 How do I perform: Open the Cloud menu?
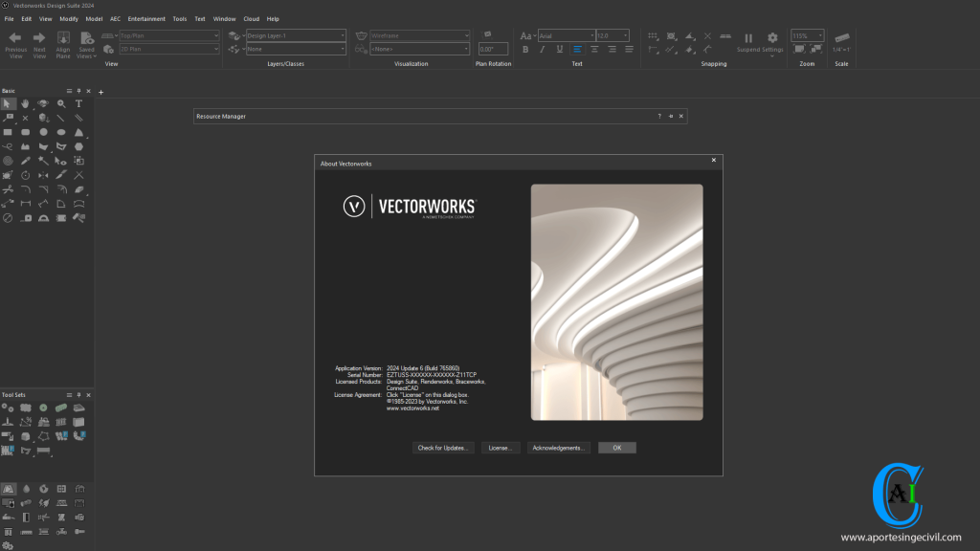tap(252, 19)
